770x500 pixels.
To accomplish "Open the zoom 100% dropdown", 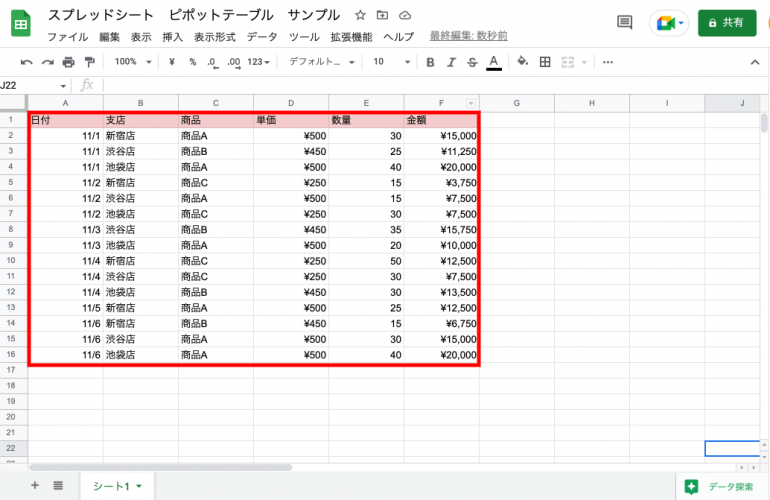I will point(130,62).
